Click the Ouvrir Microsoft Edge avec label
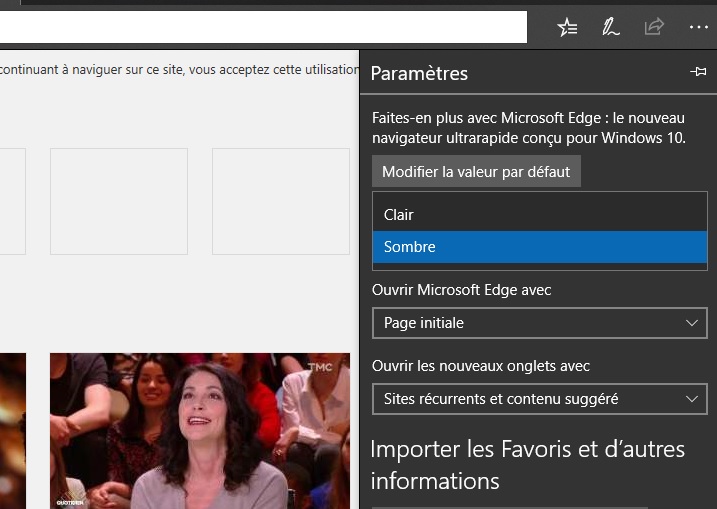Screen dimensions: 717x509 (x=461, y=290)
